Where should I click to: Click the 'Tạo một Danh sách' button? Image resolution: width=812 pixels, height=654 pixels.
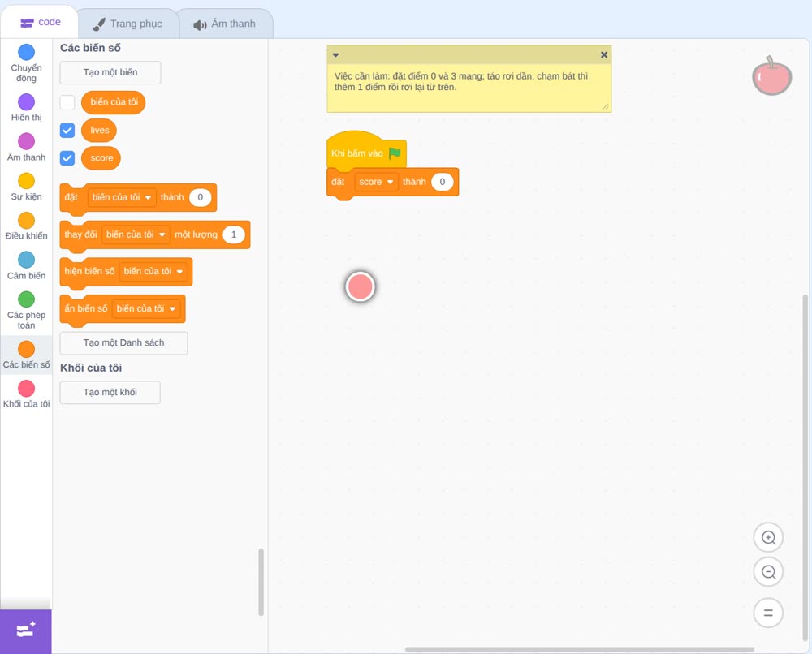pyautogui.click(x=123, y=343)
